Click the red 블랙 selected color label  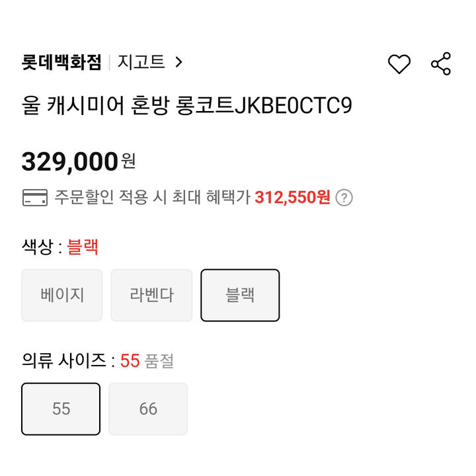coord(82,247)
